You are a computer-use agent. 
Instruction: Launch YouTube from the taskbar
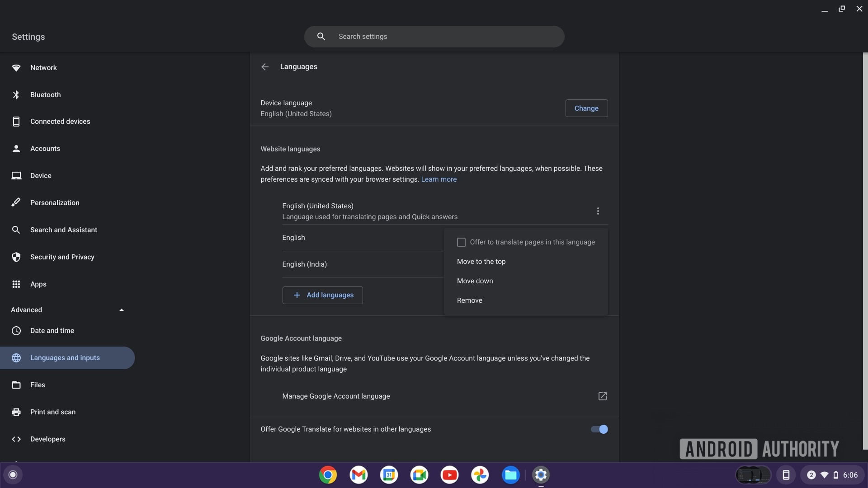[449, 474]
